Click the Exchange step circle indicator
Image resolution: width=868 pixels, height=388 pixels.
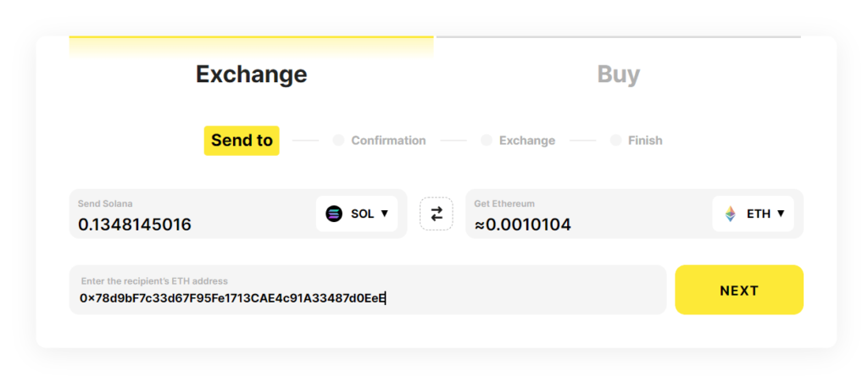point(487,141)
